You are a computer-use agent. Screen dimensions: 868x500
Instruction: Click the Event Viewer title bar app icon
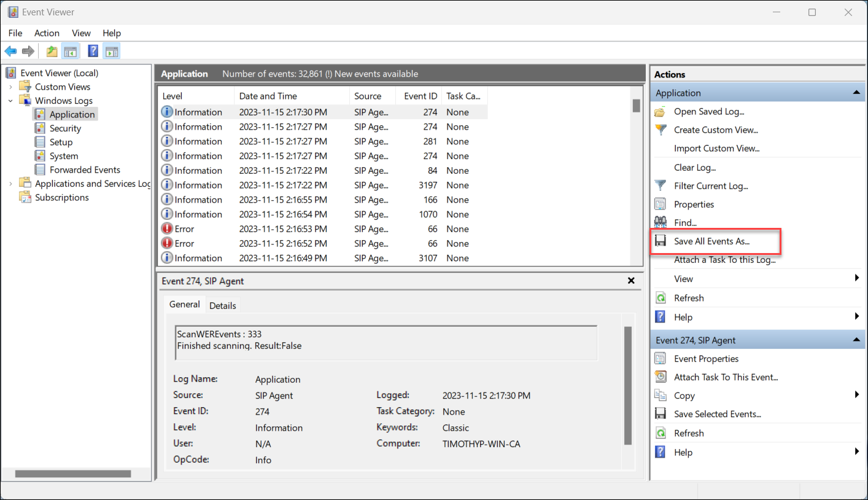coord(12,12)
